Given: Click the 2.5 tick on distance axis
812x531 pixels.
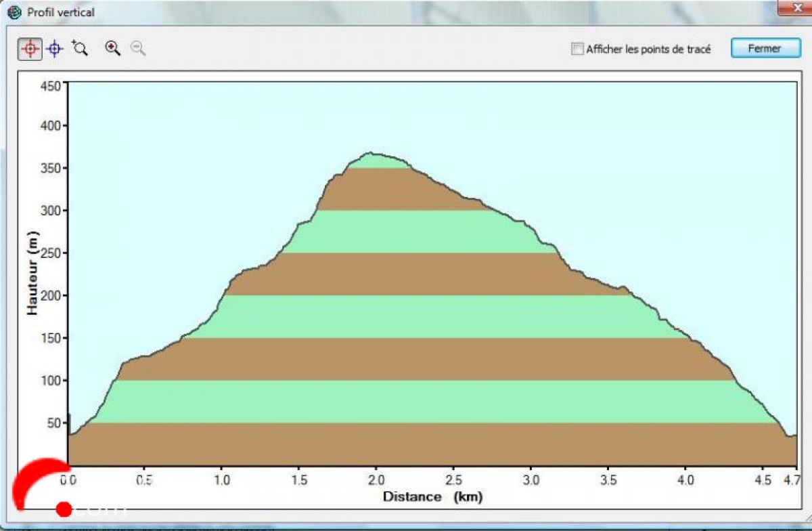Looking at the screenshot, I should [453, 480].
